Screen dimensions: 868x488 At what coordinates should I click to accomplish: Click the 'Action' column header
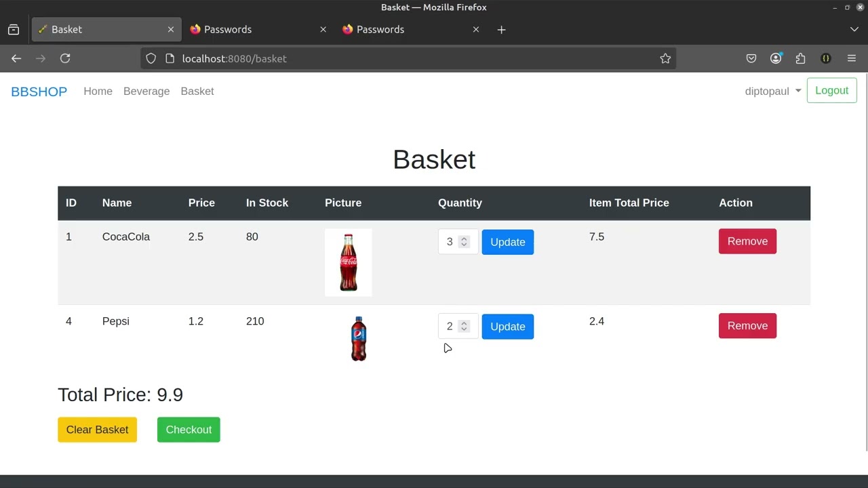pos(736,203)
